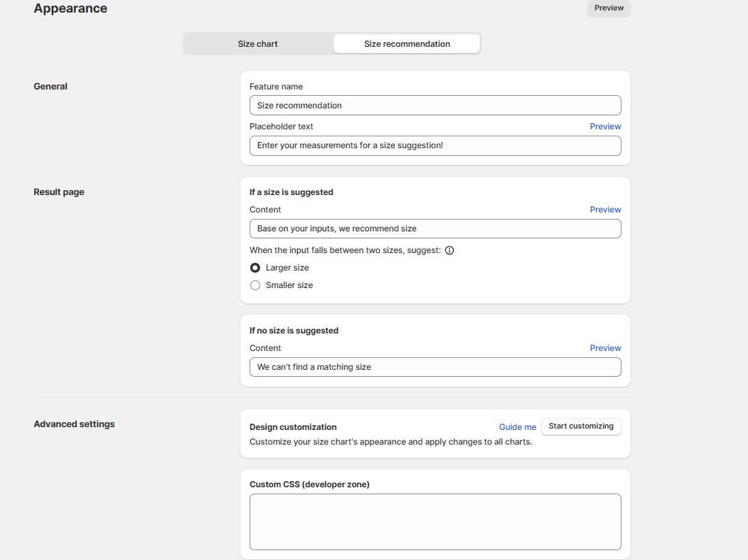
Task: Click the 'Design customization' heading
Action: coord(293,427)
